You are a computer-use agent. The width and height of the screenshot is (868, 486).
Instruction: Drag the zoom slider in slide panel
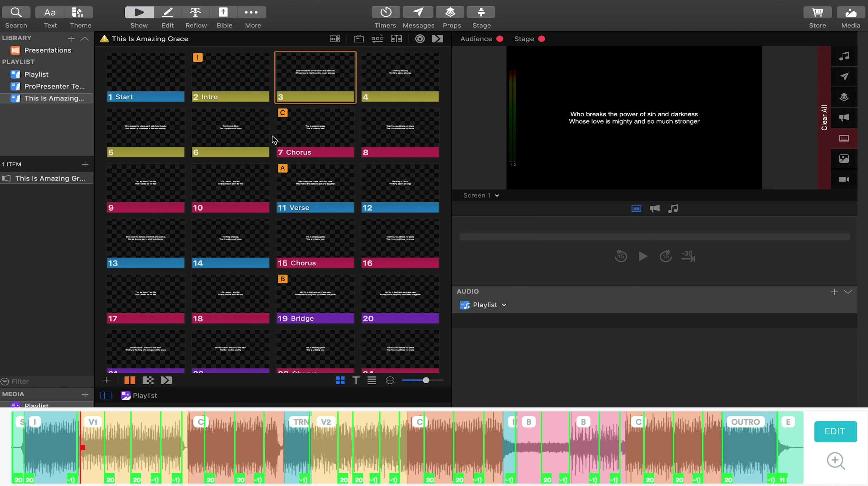pyautogui.click(x=426, y=380)
